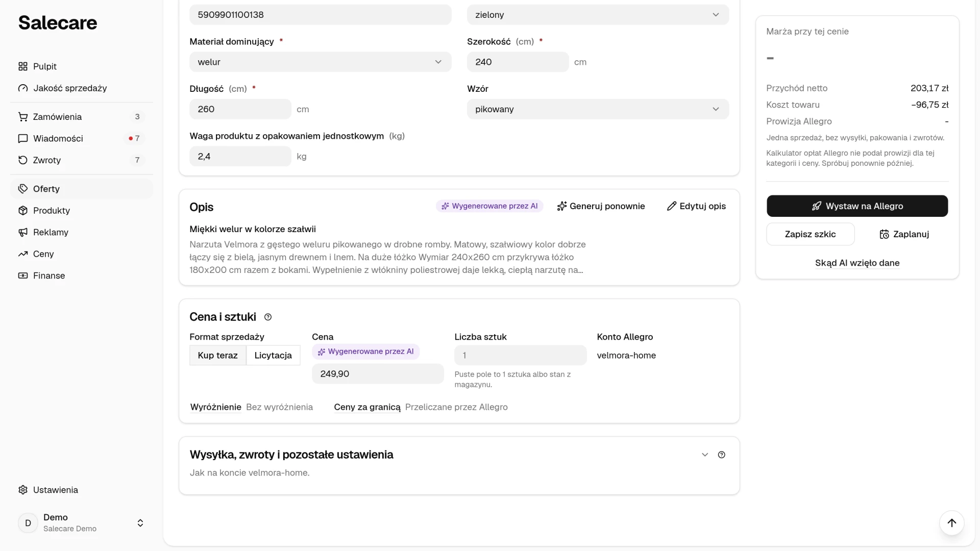980x551 pixels.
Task: Show help for Wysyłka, zwroty settings
Action: [722, 455]
